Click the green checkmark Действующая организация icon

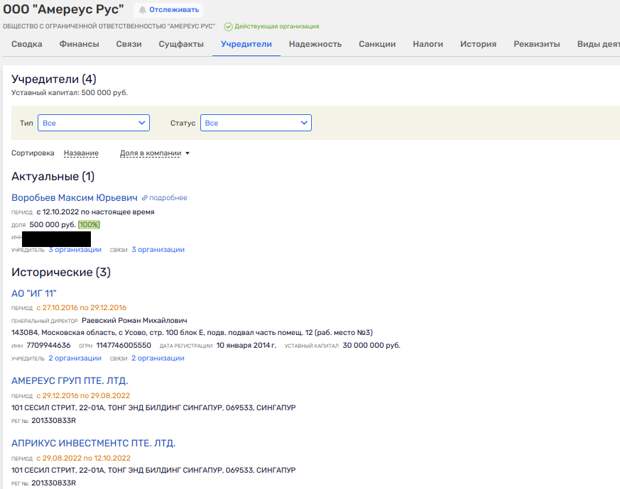pos(228,26)
